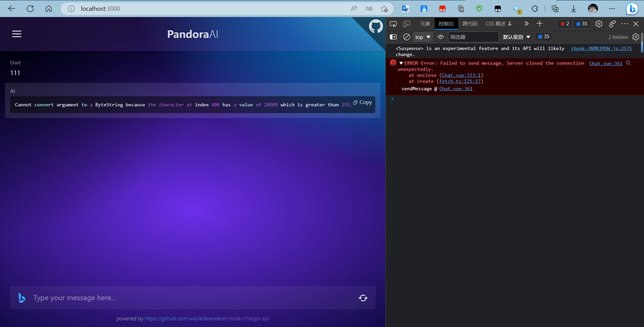
Task: Open the PandoraAI hamburger menu
Action: click(x=17, y=34)
